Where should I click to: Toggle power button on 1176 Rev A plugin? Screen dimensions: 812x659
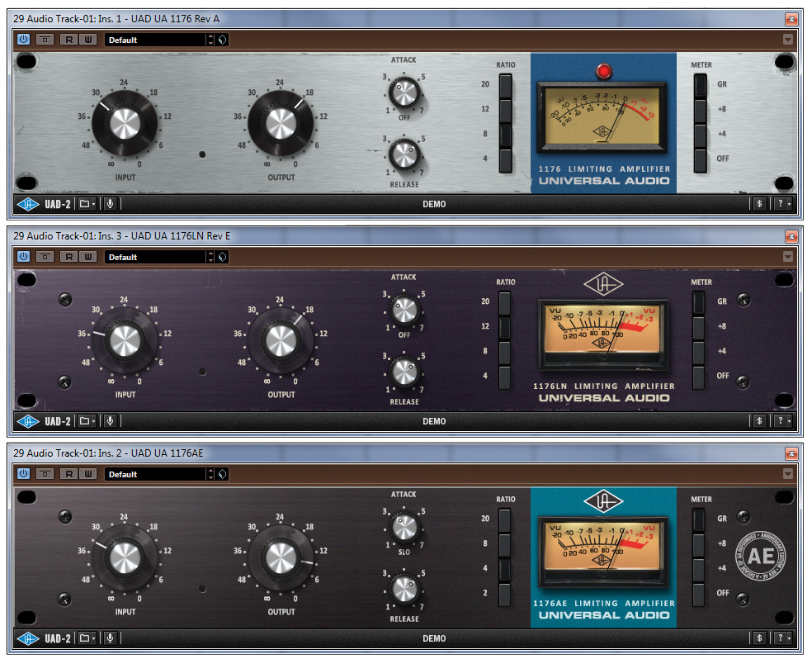[23, 40]
